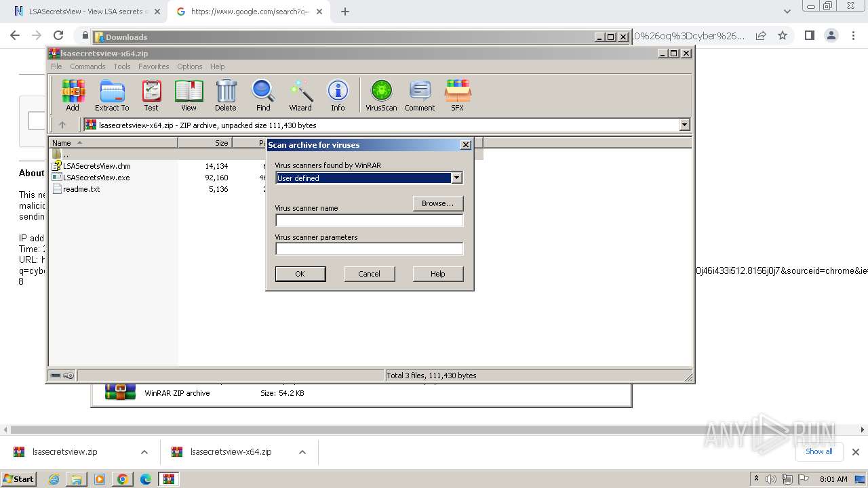
Task: Select readme.txt in the file list
Action: coord(81,189)
